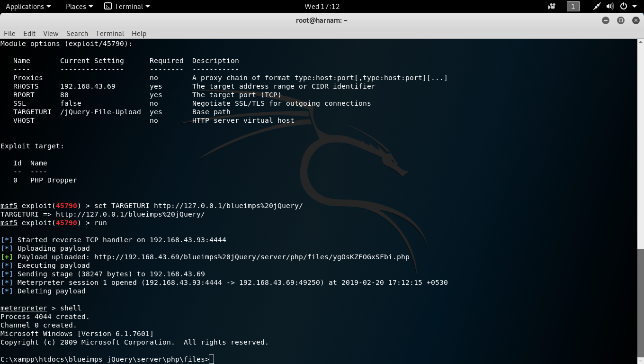Viewport: 644px width, 364px height.
Task: Open the clock showing Wed 17:12
Action: pyautogui.click(x=322, y=6)
